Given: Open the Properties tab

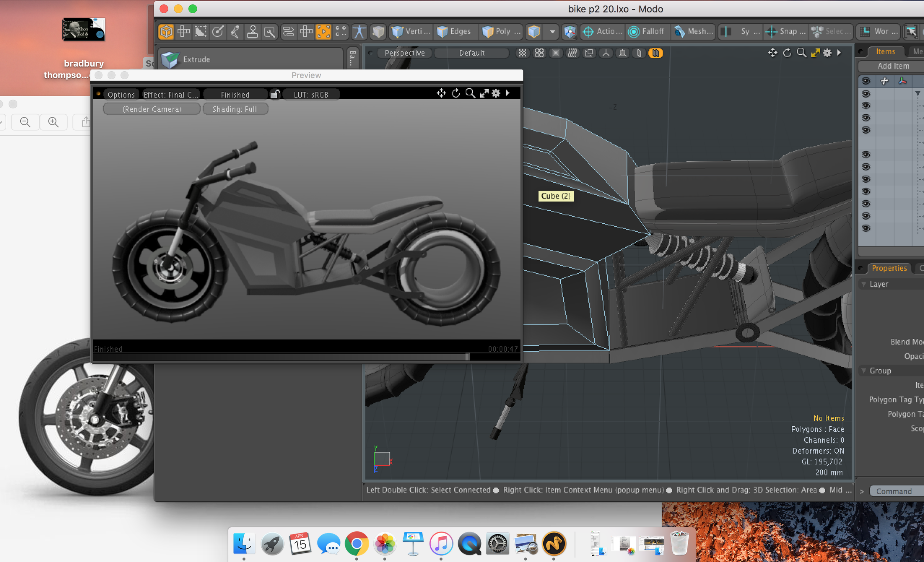Looking at the screenshot, I should coord(889,268).
